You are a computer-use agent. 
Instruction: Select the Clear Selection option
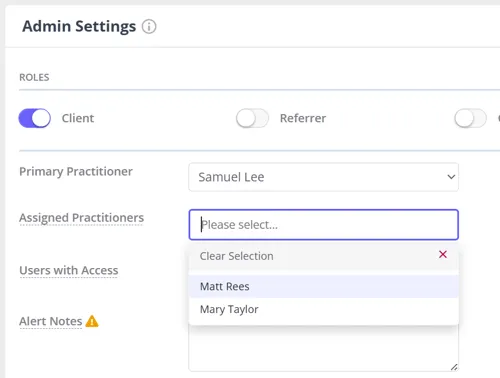(323, 256)
